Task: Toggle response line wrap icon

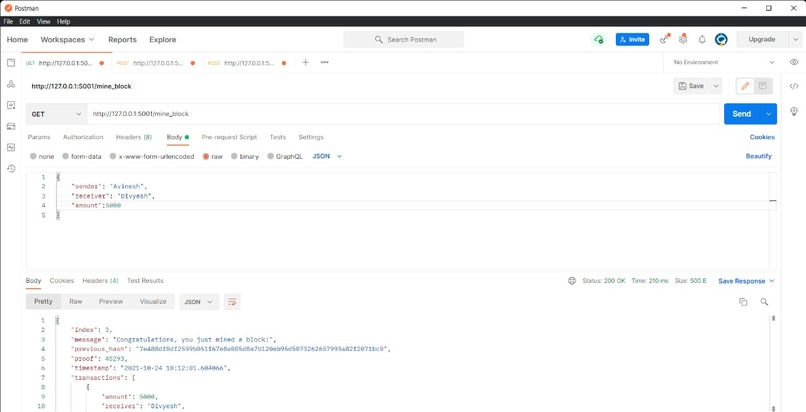Action: [232, 302]
